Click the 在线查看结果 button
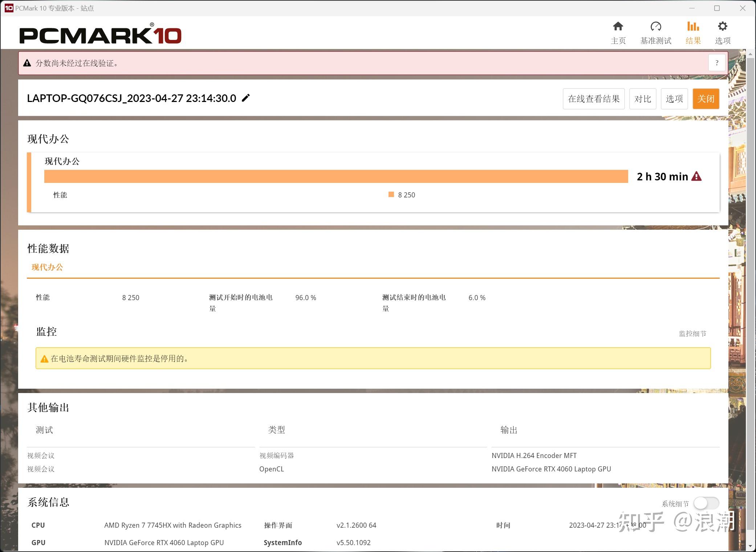This screenshot has width=756, height=552. tap(594, 99)
